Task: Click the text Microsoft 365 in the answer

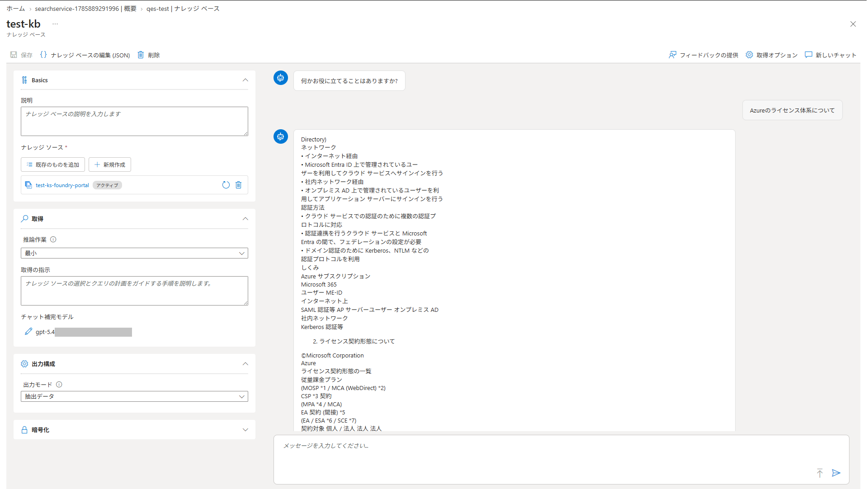Action: click(319, 284)
